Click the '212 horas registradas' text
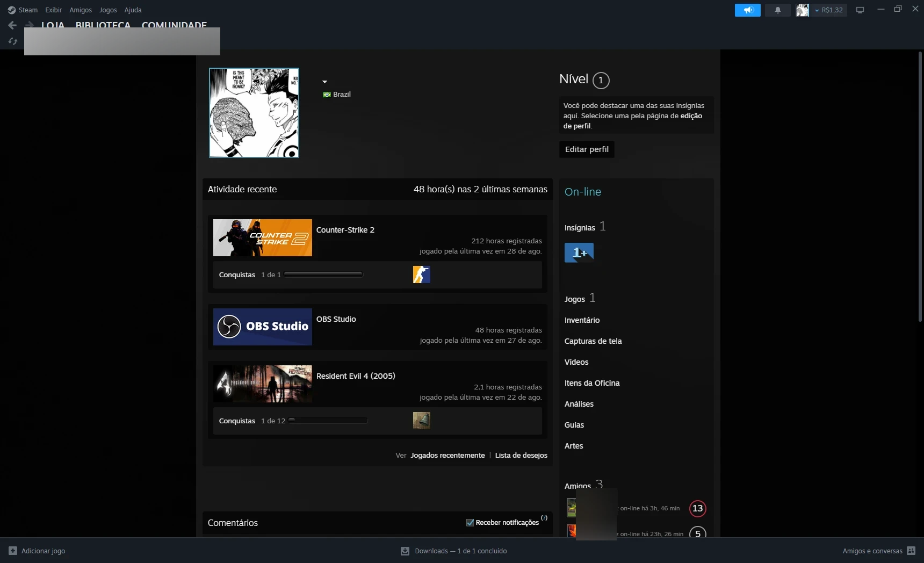 coord(507,241)
